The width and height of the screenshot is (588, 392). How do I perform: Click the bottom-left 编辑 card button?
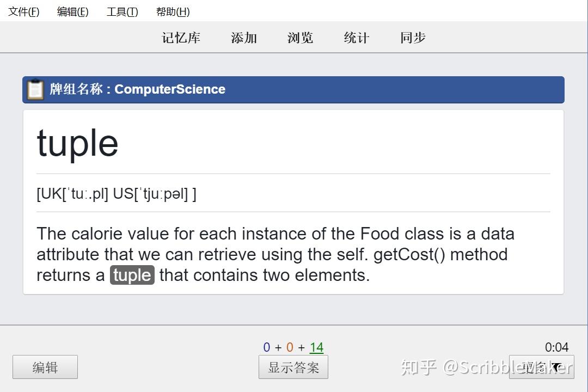point(45,367)
